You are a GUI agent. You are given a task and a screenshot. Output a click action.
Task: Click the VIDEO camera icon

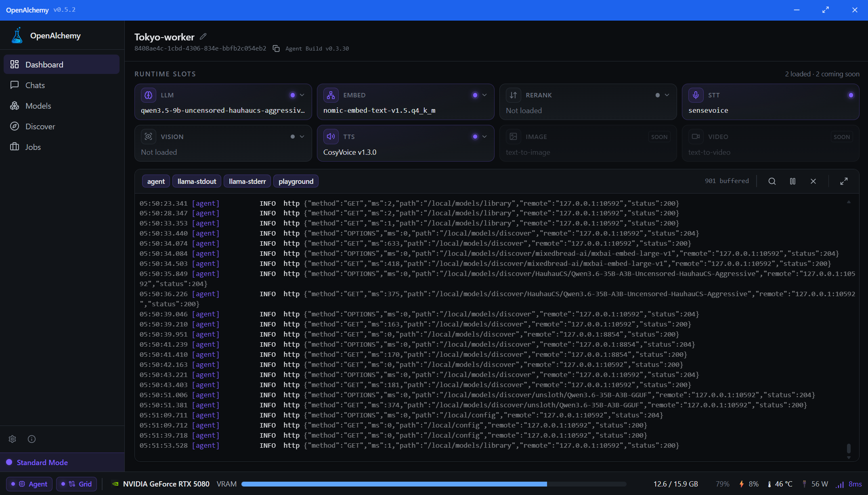(x=696, y=137)
